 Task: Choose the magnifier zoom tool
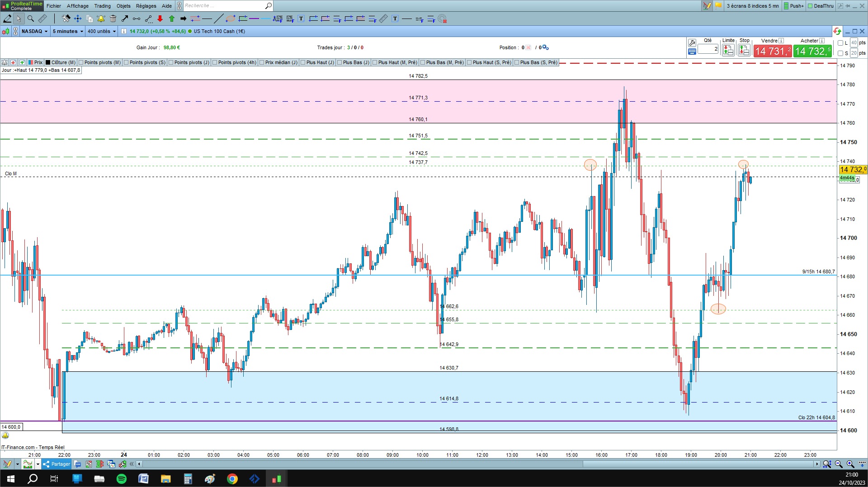point(30,19)
